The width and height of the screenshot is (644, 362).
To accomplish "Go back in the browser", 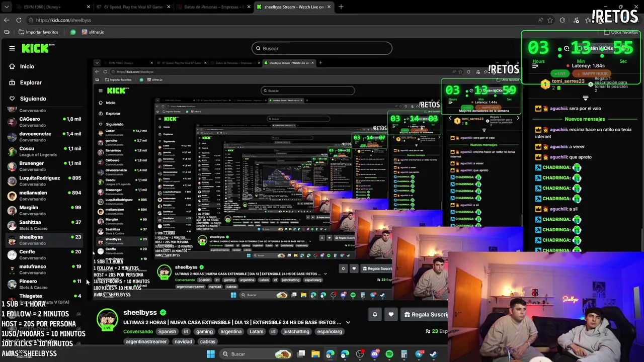I will click(7, 20).
